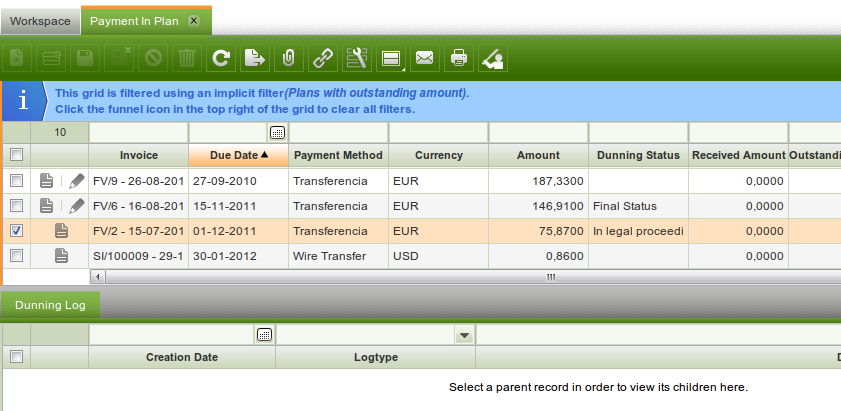841x411 pixels.
Task: Click the New Row in grid icon
Action: tap(51, 58)
